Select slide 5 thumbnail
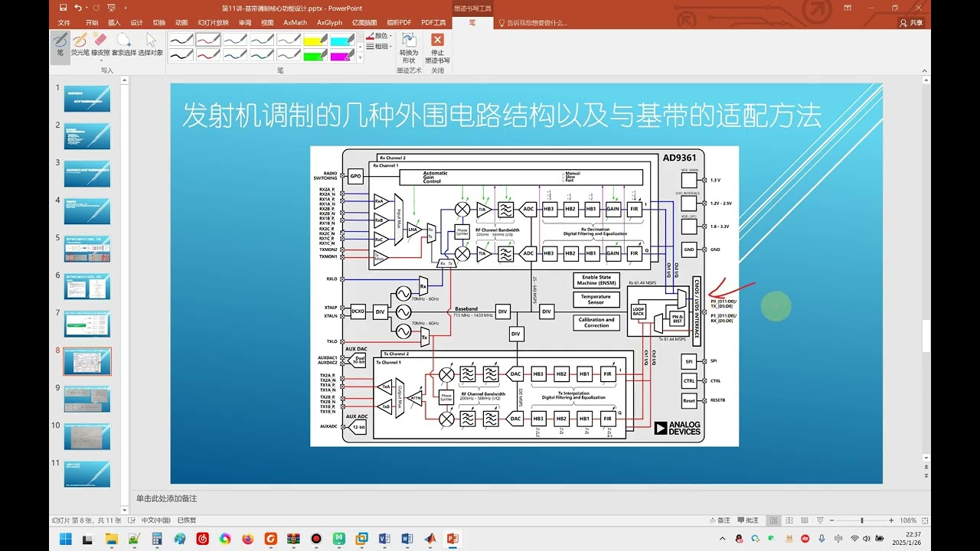The height and width of the screenshot is (551, 980). tap(87, 249)
